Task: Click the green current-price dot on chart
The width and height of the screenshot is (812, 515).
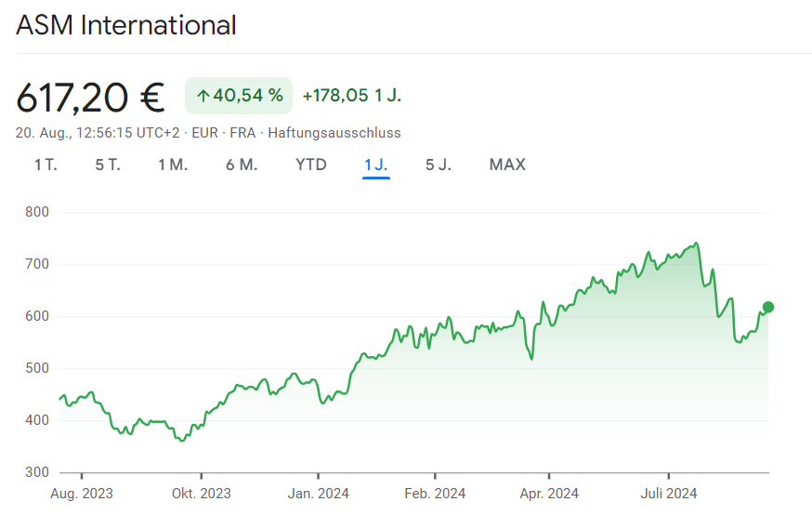Action: (768, 308)
